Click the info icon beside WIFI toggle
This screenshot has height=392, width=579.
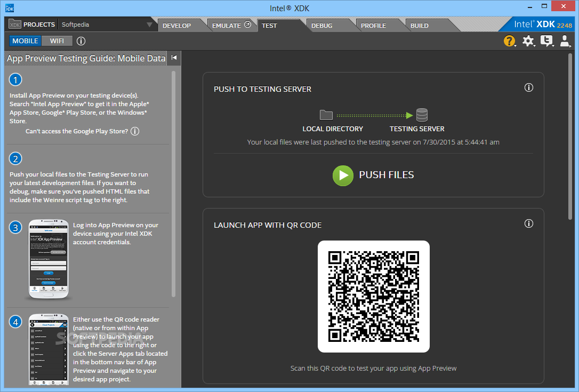pos(81,41)
